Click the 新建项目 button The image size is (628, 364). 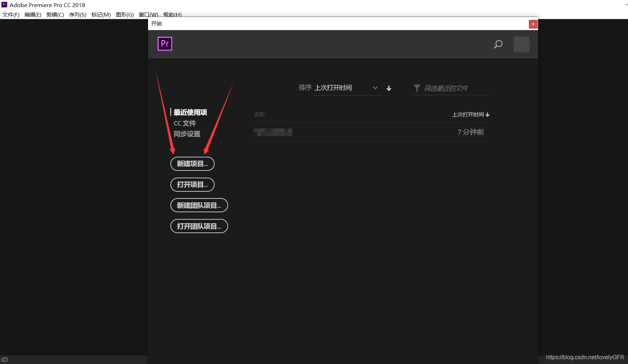(192, 164)
